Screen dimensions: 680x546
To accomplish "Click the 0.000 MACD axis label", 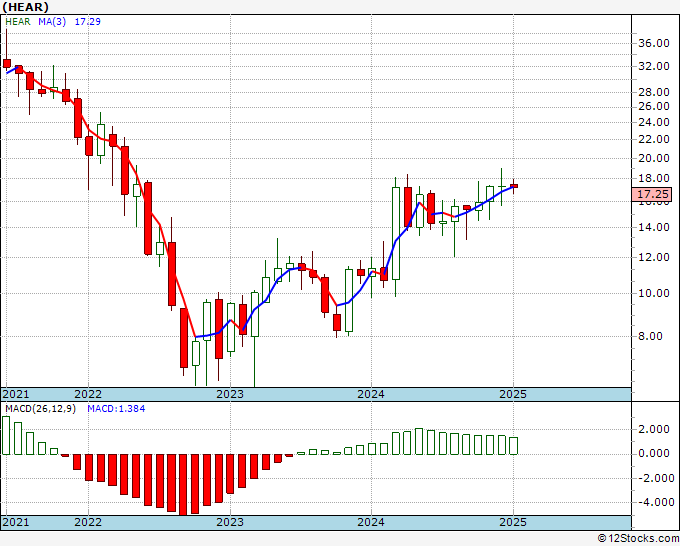I will [654, 454].
